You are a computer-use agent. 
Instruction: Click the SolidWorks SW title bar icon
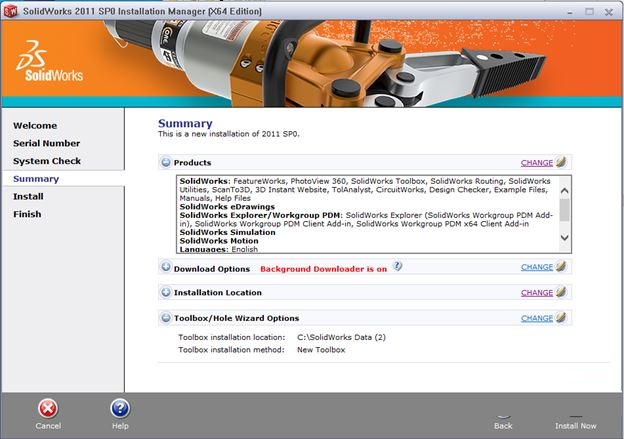click(x=10, y=11)
